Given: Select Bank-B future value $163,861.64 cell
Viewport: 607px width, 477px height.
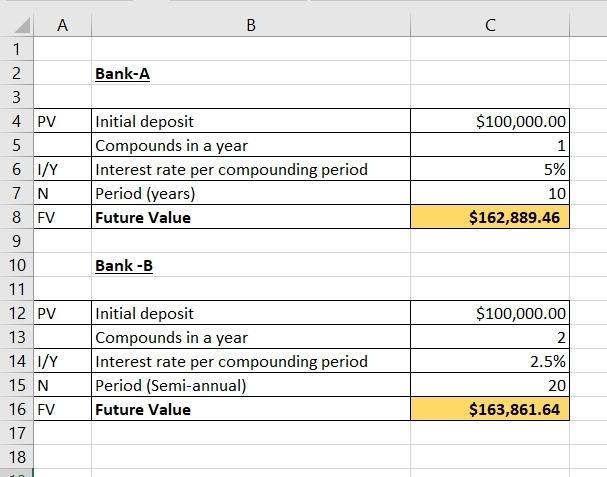Looking at the screenshot, I should tap(490, 409).
